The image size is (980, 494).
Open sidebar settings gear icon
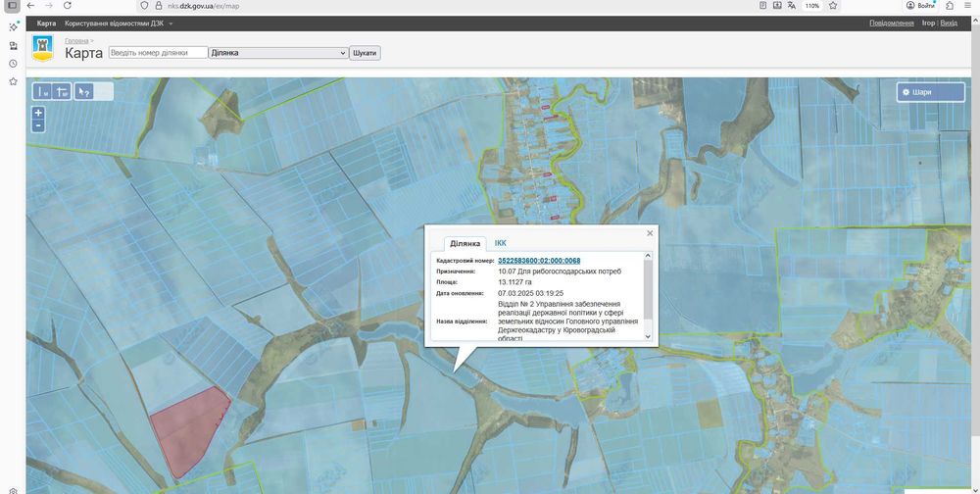(13, 491)
